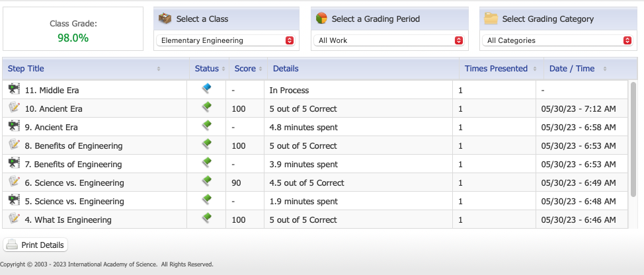The width and height of the screenshot is (644, 275).
Task: Click the Print Details button
Action: pos(36,245)
